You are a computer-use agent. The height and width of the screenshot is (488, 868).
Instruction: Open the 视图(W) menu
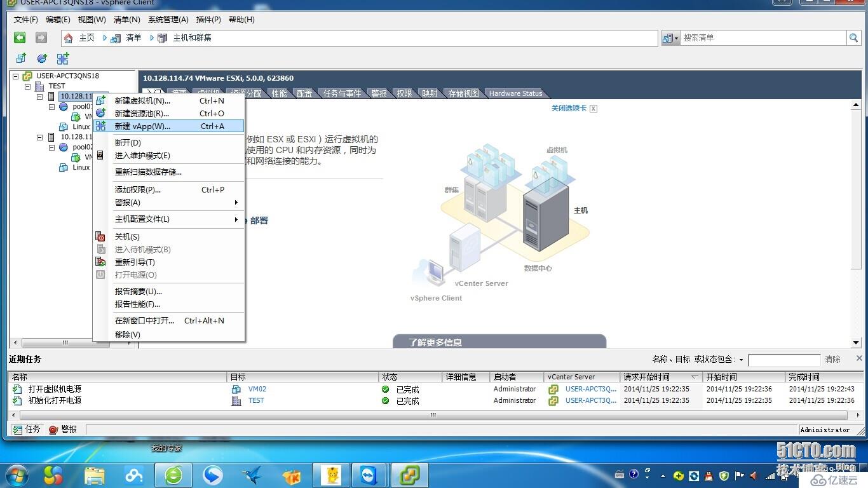point(92,20)
